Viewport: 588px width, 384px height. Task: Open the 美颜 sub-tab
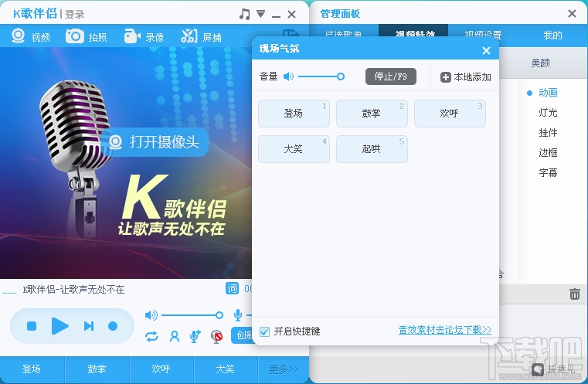click(540, 63)
